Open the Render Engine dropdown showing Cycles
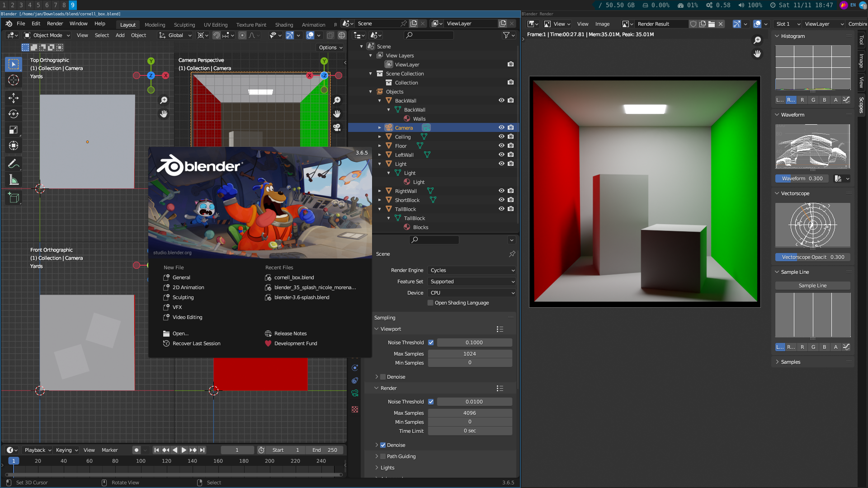This screenshot has width=868, height=488. pos(472,270)
